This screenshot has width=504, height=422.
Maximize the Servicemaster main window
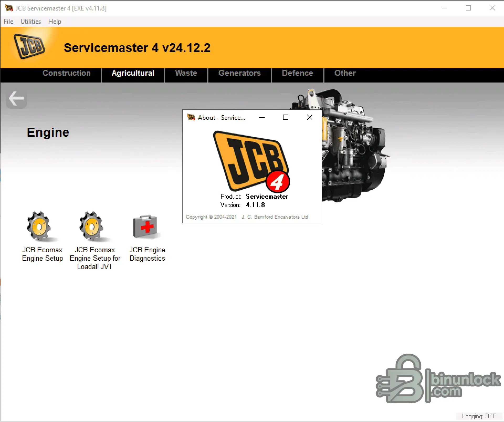click(x=468, y=8)
